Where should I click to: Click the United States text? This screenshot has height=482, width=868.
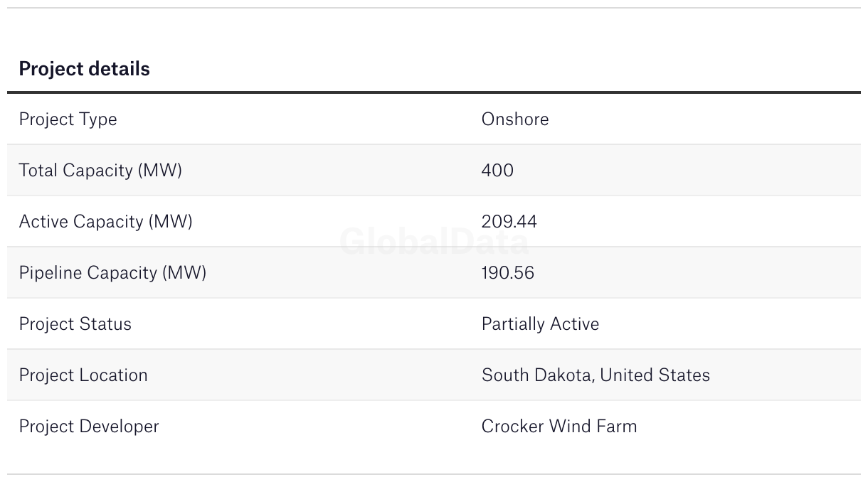tap(655, 375)
